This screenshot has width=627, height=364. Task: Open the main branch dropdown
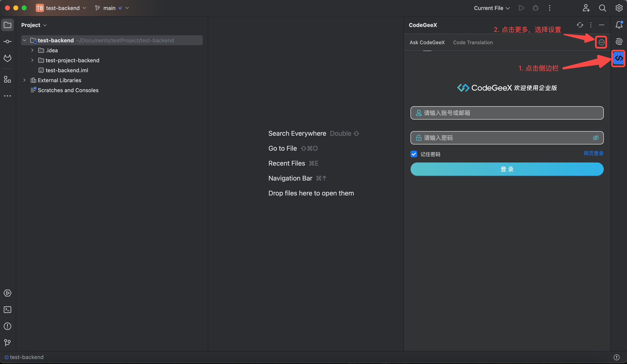point(112,8)
